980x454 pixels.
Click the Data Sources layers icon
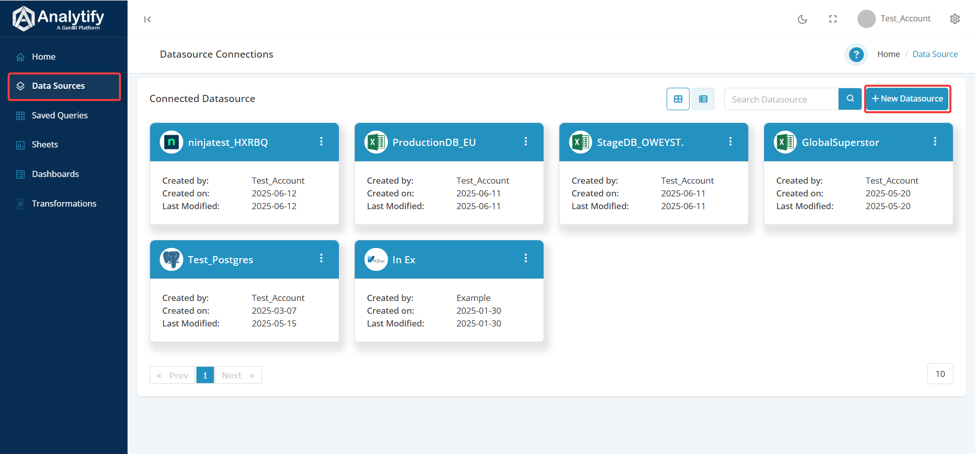pyautogui.click(x=20, y=86)
